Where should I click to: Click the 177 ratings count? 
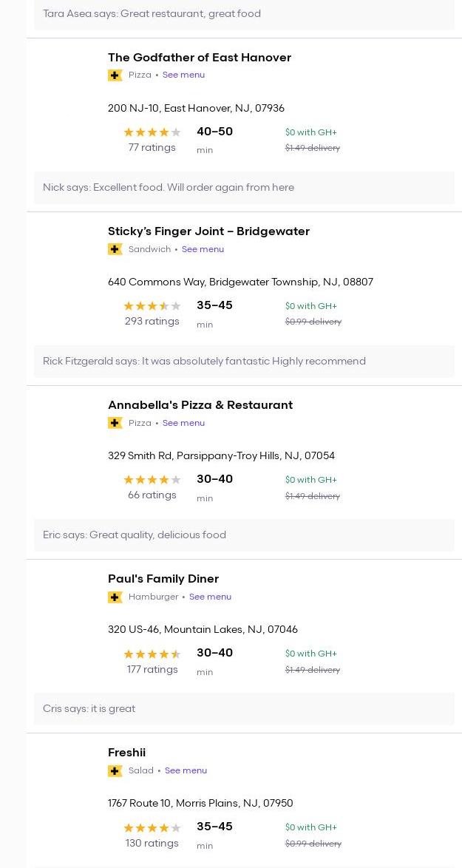(x=152, y=670)
